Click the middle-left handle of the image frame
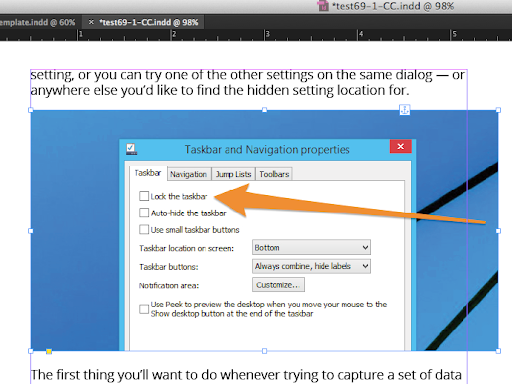 (31, 231)
